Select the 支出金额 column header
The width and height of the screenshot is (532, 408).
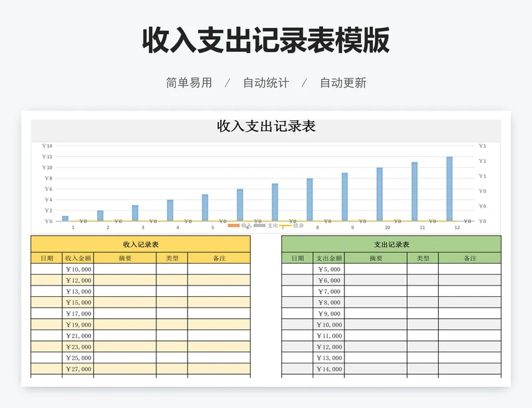point(329,258)
